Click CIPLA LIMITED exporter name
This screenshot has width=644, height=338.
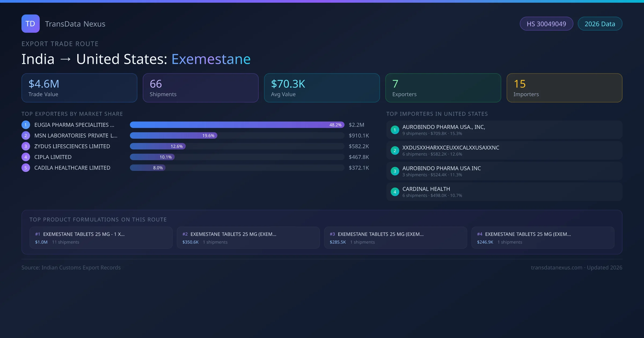pyautogui.click(x=53, y=157)
